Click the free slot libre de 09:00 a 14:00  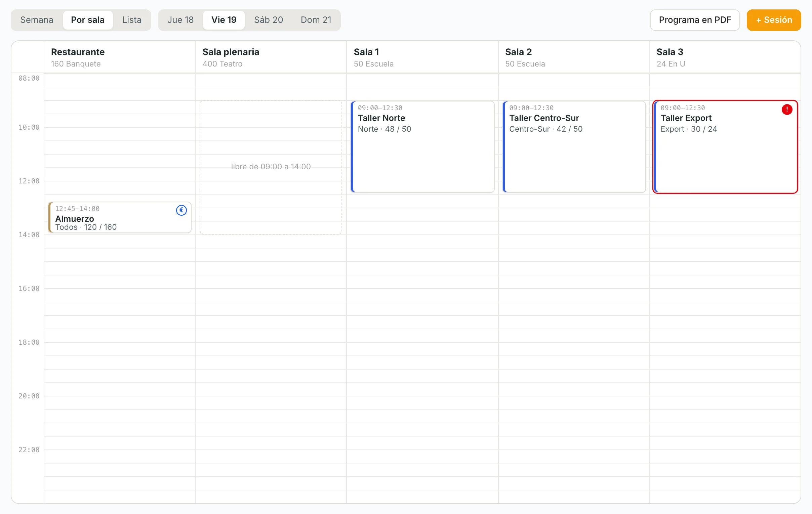click(271, 167)
